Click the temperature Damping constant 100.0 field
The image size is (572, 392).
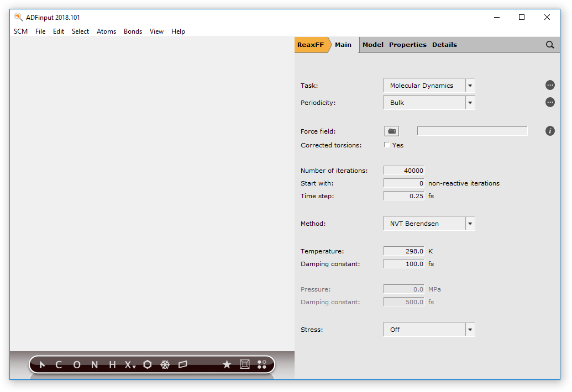click(404, 264)
